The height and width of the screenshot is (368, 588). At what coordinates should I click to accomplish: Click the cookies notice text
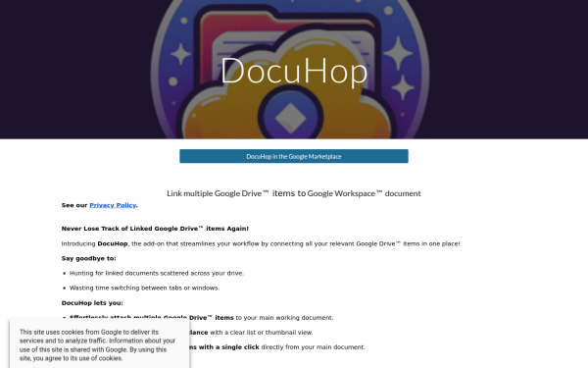pyautogui.click(x=97, y=345)
